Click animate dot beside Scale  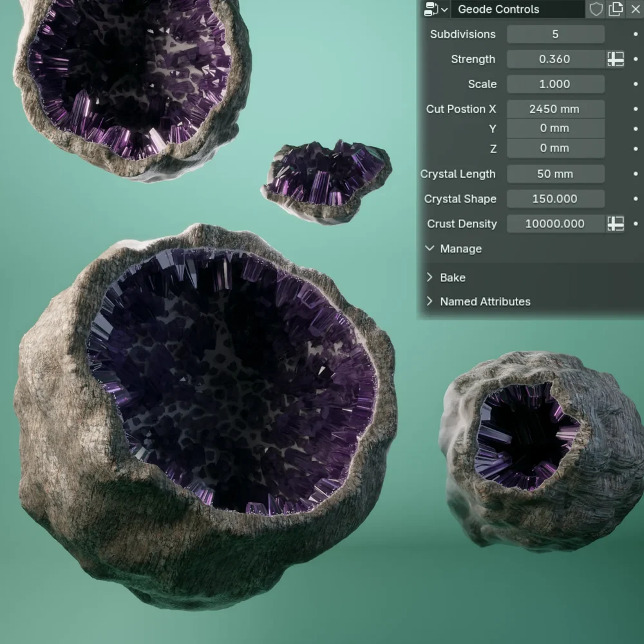click(x=636, y=84)
